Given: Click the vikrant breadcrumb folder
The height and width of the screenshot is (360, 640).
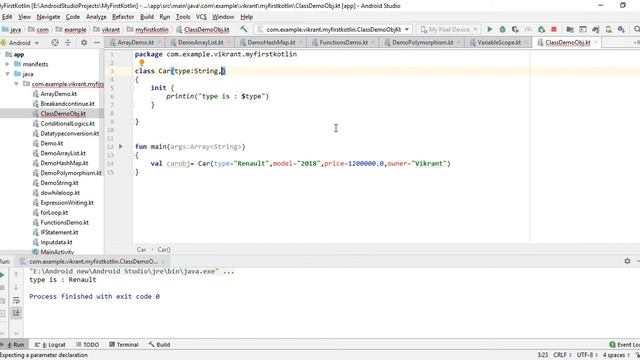Looking at the screenshot, I should click(111, 29).
